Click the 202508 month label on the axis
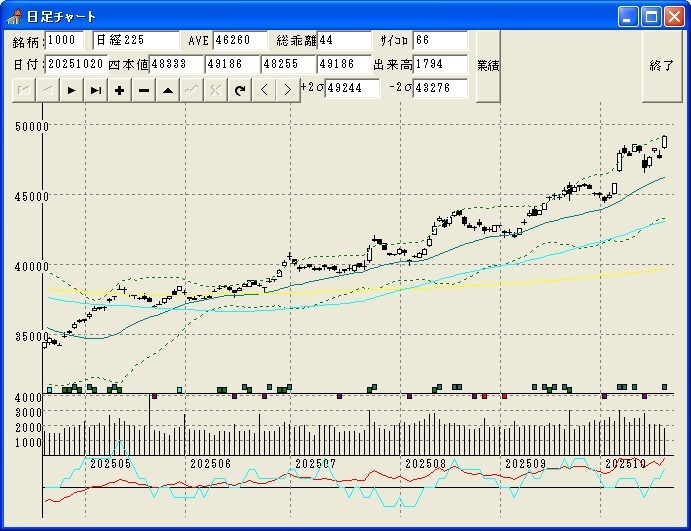 point(426,464)
